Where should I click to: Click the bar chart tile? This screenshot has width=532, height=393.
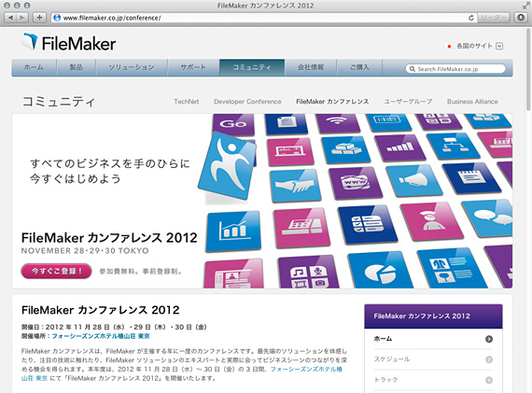click(232, 231)
